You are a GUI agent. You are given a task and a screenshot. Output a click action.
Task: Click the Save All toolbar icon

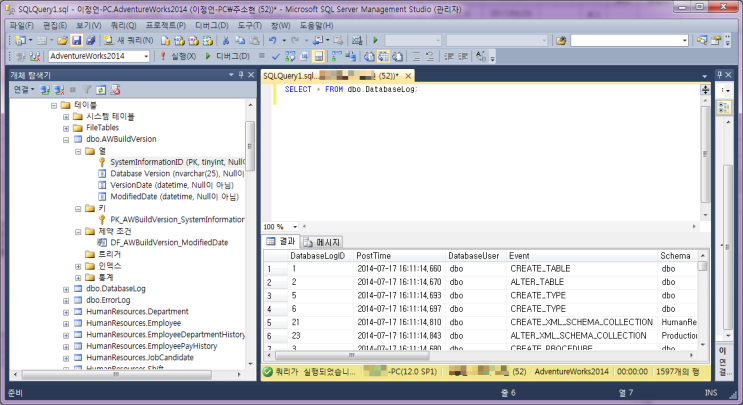pos(91,41)
